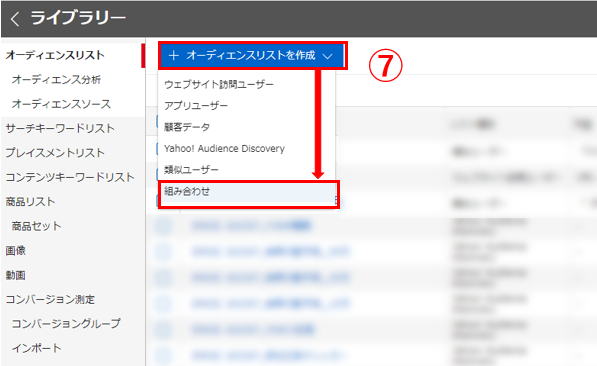
Task: Click the back arrow beside ライブラリー
Action: click(15, 19)
